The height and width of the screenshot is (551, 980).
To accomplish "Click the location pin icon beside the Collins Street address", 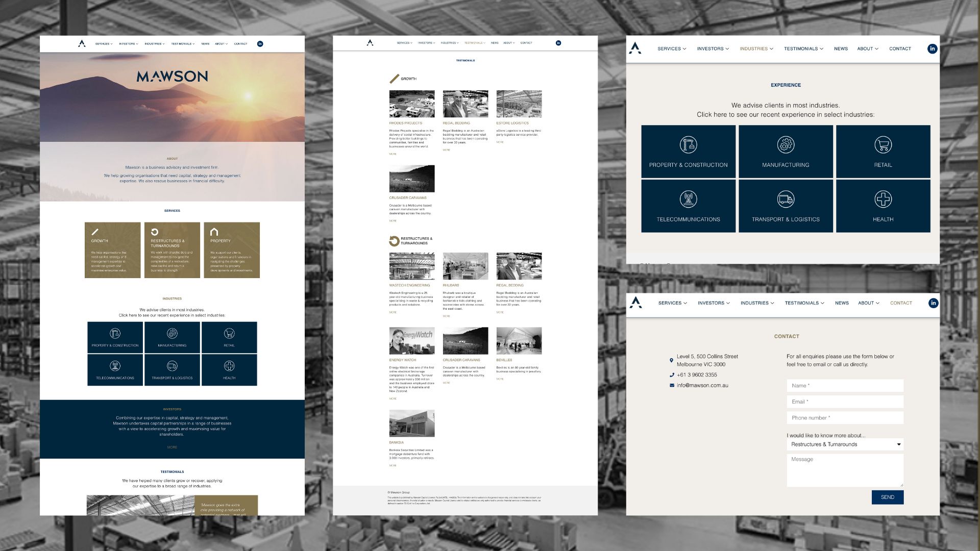I will pos(671,361).
